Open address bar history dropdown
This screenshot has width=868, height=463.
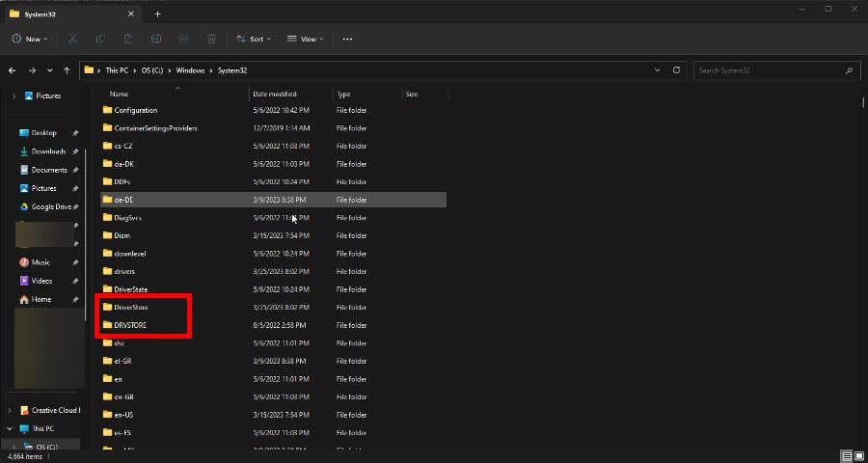[x=657, y=70]
